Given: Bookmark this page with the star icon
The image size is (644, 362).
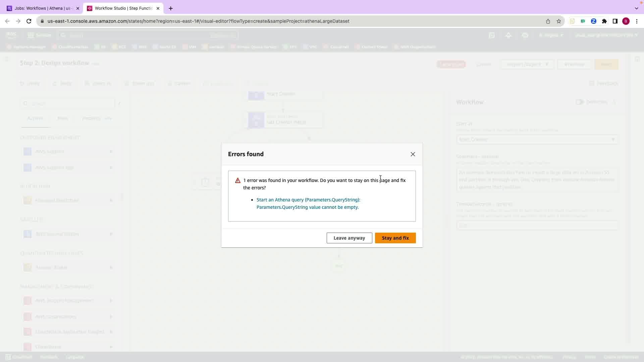Looking at the screenshot, I should 558,21.
